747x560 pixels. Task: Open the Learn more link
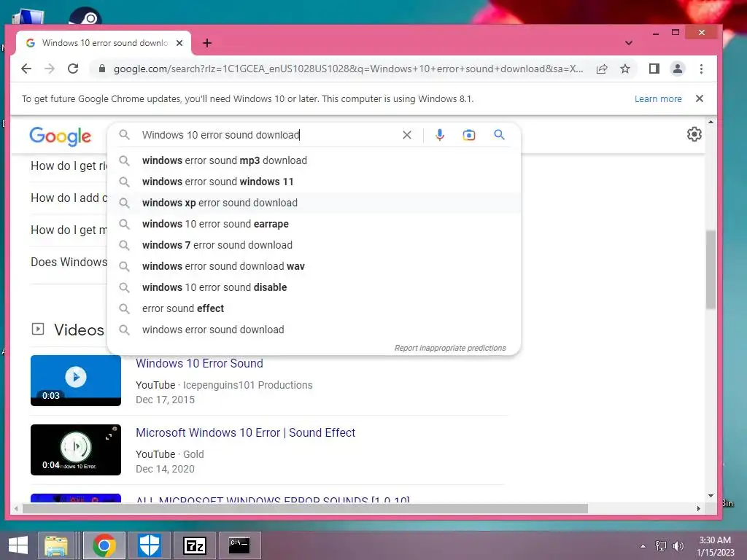[x=658, y=98]
